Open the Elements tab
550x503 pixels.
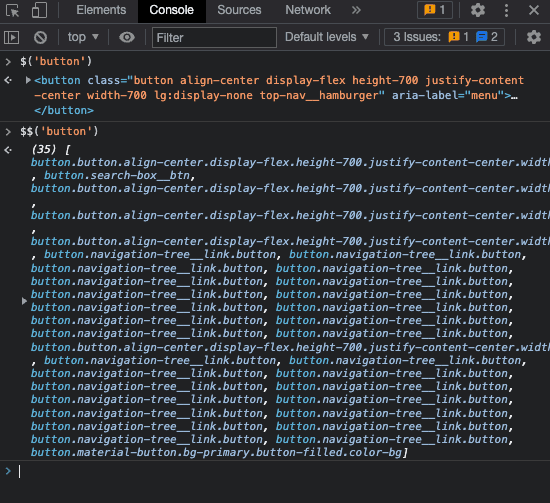(x=101, y=10)
